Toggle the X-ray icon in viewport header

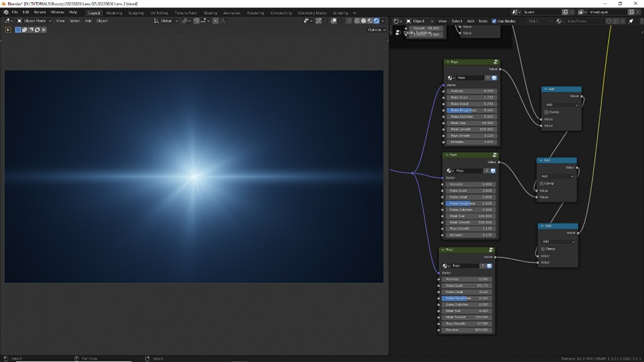pyautogui.click(x=348, y=21)
